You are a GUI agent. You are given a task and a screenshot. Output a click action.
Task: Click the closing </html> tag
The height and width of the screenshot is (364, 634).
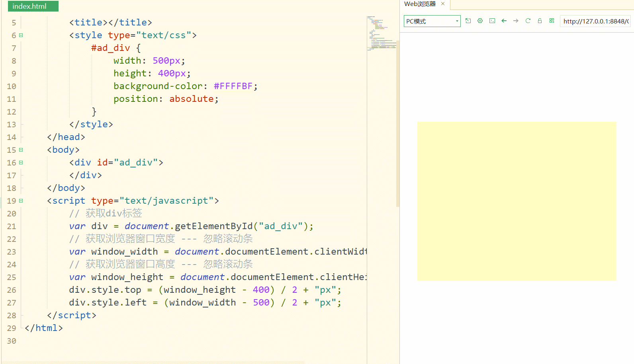(44, 328)
